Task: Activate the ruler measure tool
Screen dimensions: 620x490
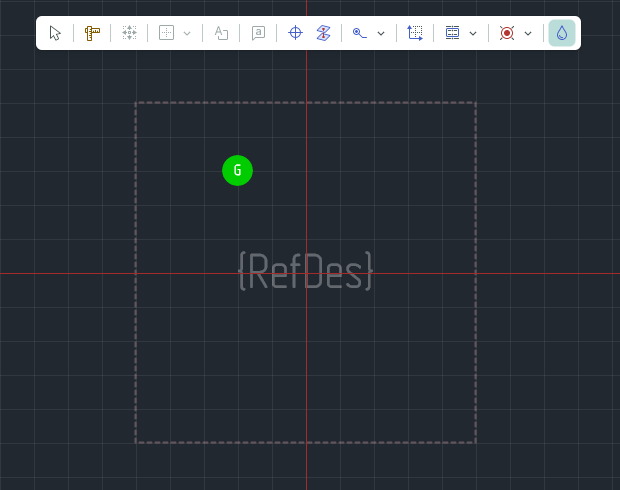Action: (92, 33)
